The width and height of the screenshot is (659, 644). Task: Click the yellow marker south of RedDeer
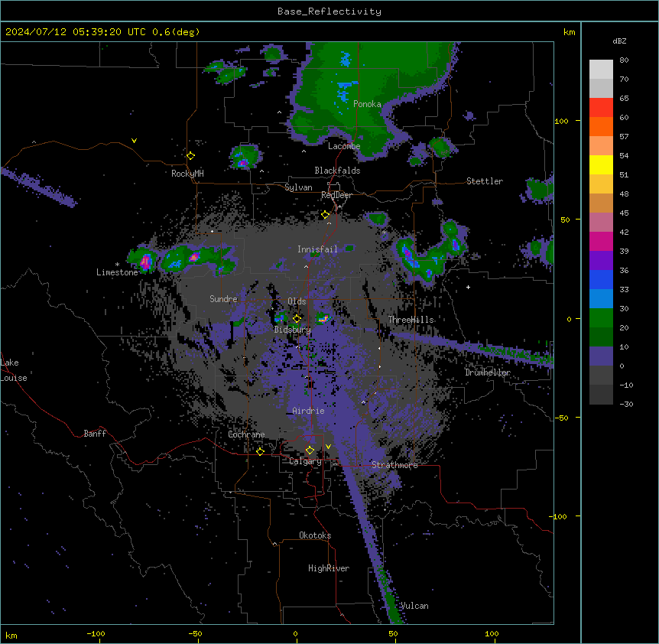[x=326, y=215]
